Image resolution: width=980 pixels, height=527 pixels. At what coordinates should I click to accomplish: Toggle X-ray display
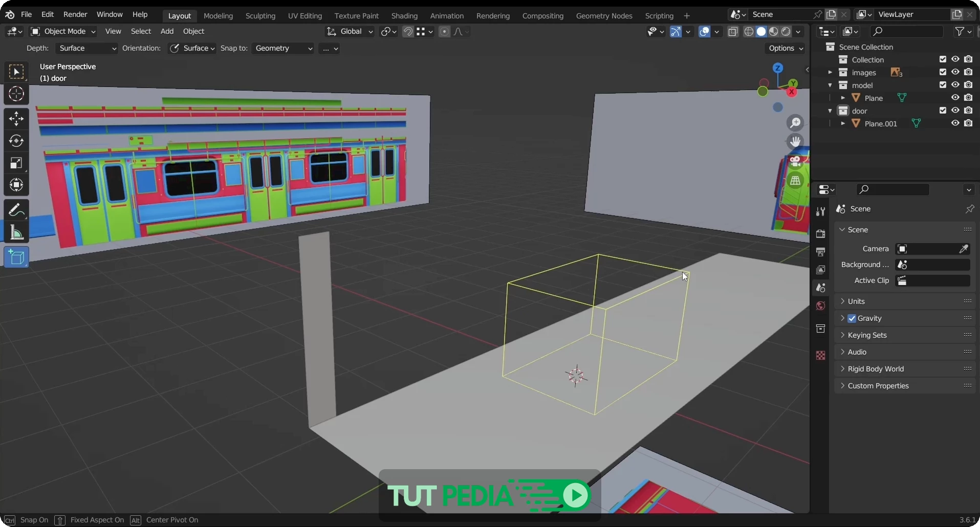tap(733, 32)
